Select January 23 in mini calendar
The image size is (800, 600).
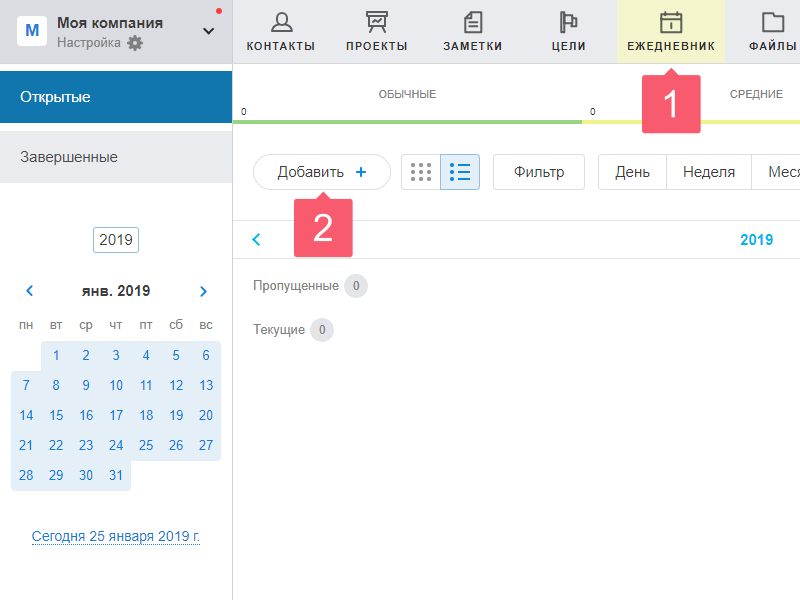point(86,445)
